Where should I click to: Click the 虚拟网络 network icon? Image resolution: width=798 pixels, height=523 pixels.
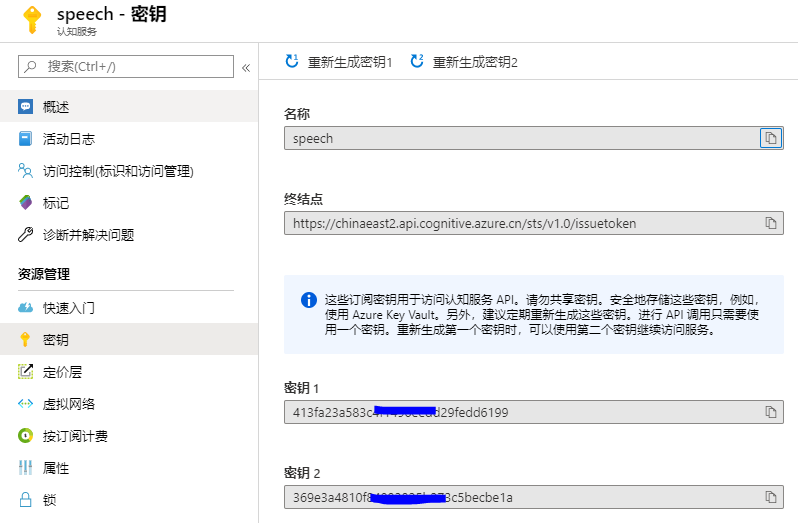(x=25, y=404)
